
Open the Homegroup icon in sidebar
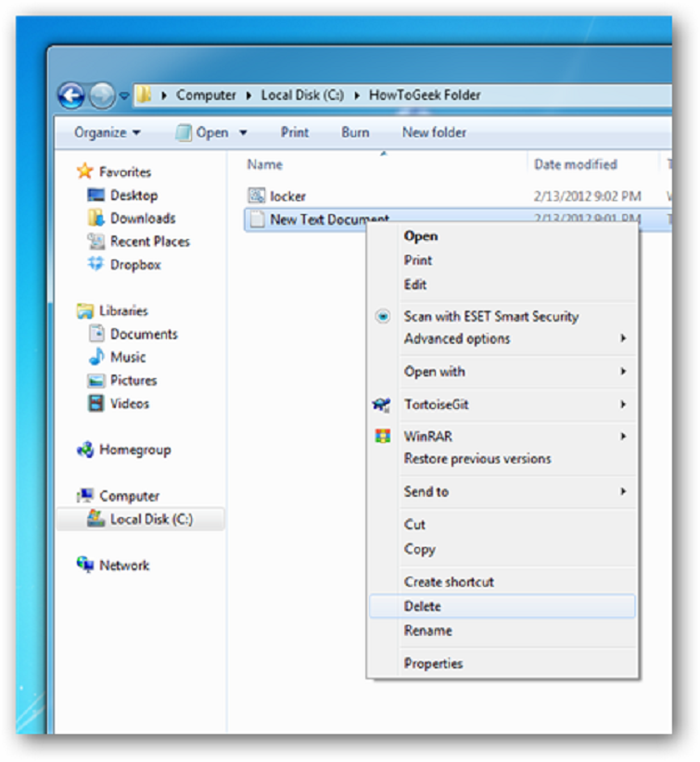click(x=85, y=450)
